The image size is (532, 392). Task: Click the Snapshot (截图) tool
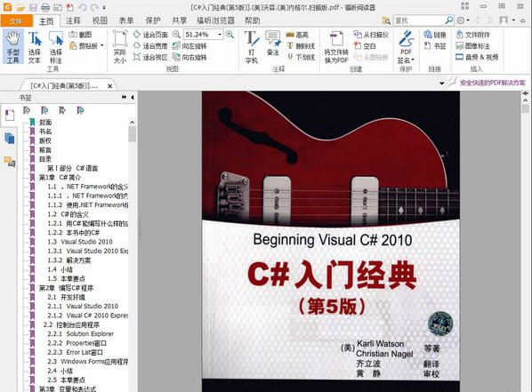point(80,35)
